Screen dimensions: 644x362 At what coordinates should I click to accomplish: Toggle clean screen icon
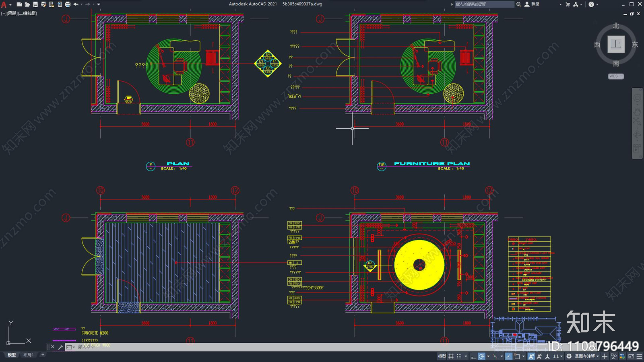[631, 356]
